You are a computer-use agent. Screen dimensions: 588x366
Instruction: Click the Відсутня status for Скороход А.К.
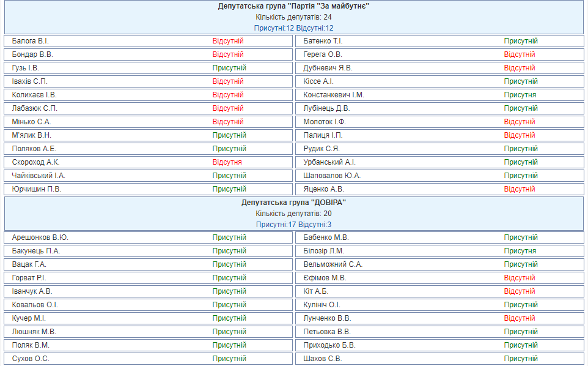click(227, 162)
